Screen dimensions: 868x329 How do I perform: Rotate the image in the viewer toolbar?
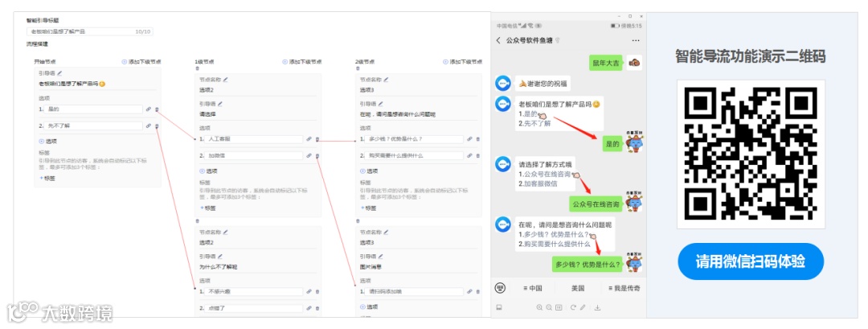[574, 307]
